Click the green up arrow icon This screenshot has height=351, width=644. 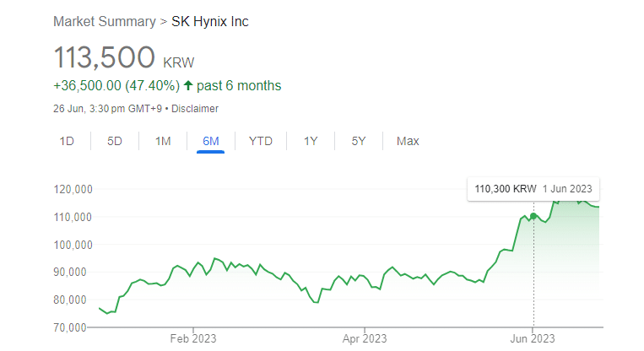pyautogui.click(x=188, y=85)
